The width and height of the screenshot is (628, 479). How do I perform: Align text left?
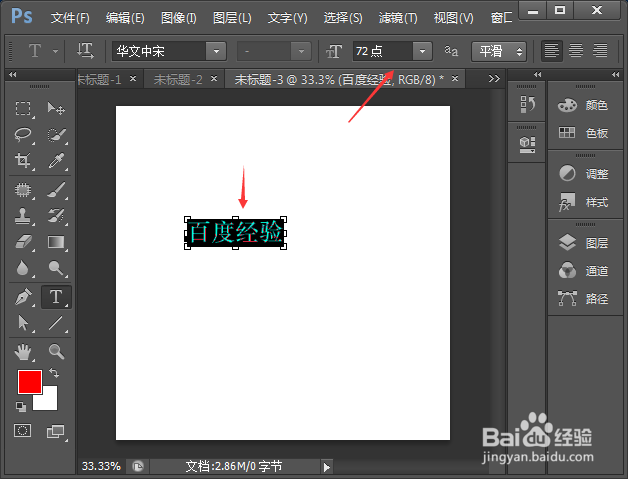coord(552,51)
